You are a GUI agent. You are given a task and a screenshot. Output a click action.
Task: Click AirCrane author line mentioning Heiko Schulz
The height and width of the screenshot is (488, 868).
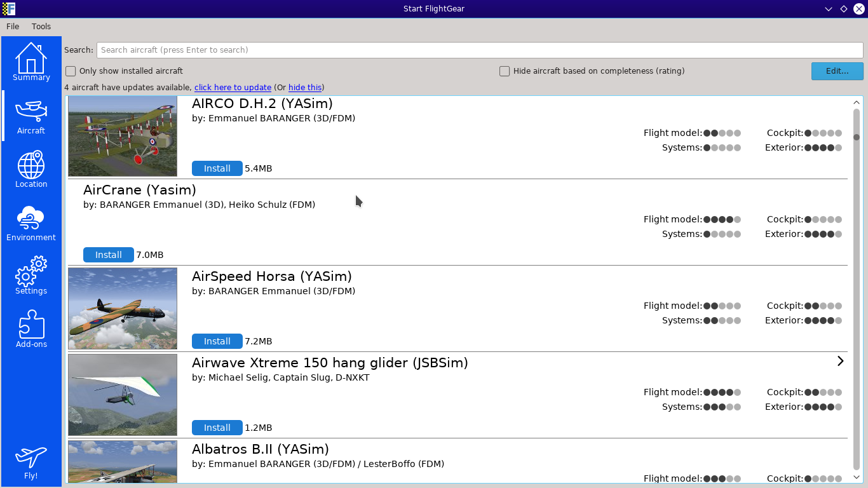tap(199, 205)
